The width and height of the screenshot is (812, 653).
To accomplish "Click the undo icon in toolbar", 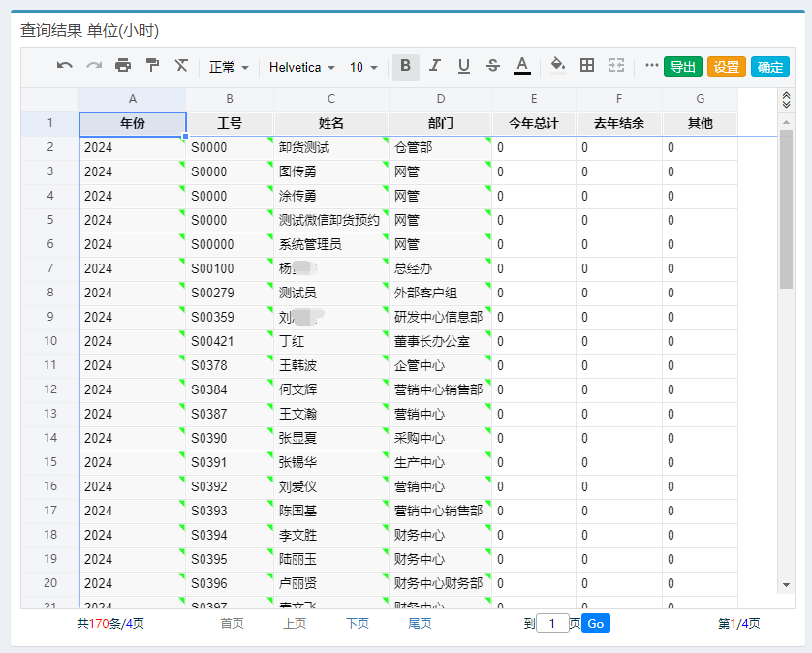I will (x=65, y=66).
